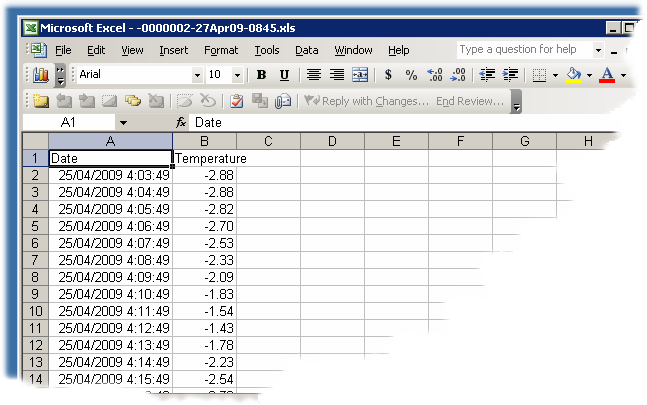The image size is (647, 405).
Task: Apply the Borders button
Action: [539, 75]
